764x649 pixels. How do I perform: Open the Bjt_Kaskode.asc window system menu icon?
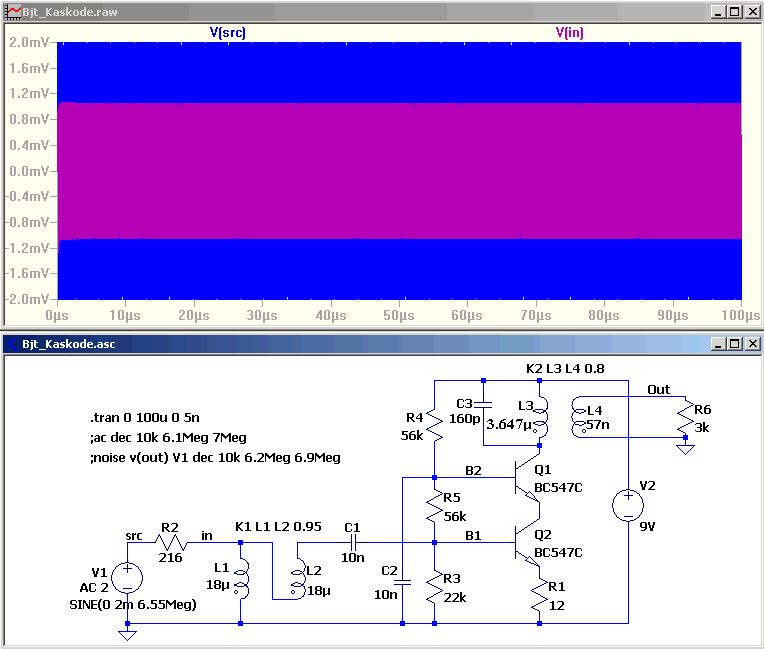click(12, 343)
